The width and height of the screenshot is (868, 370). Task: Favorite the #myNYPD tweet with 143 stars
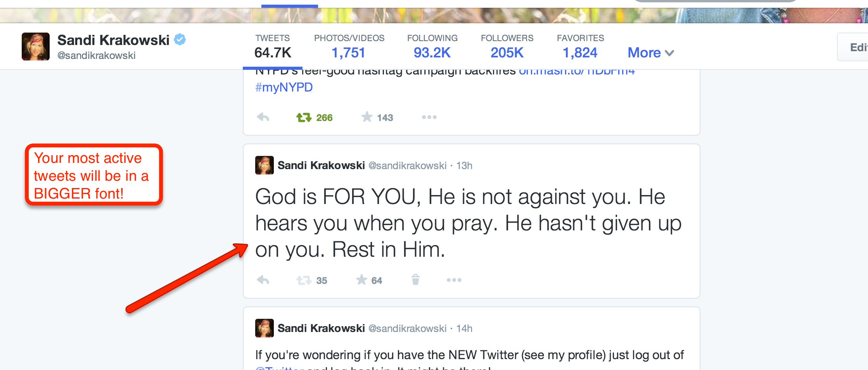click(x=367, y=117)
